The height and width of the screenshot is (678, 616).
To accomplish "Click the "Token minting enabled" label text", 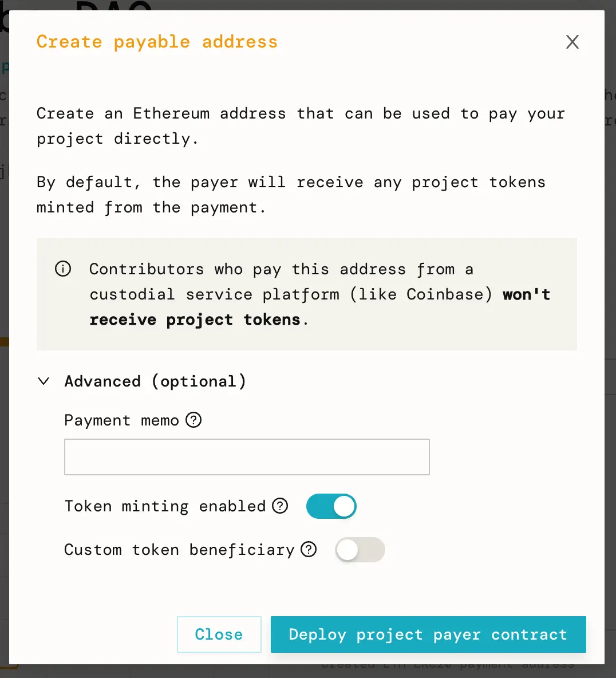I will (x=165, y=506).
